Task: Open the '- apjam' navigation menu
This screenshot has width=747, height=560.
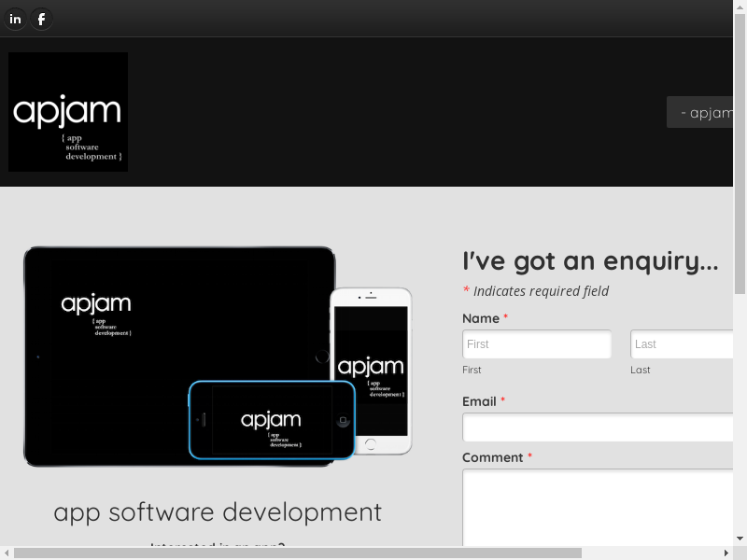Action: [702, 112]
